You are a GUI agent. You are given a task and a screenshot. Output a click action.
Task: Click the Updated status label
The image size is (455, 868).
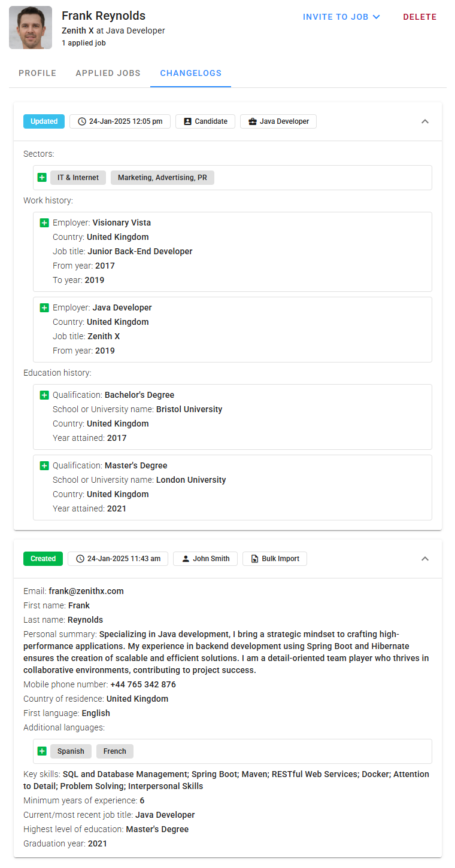point(44,121)
